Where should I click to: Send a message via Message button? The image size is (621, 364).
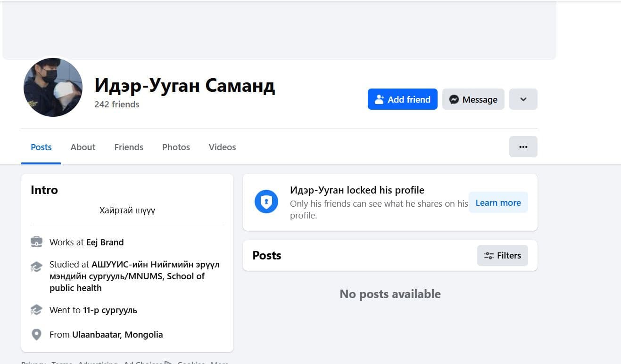(x=473, y=99)
